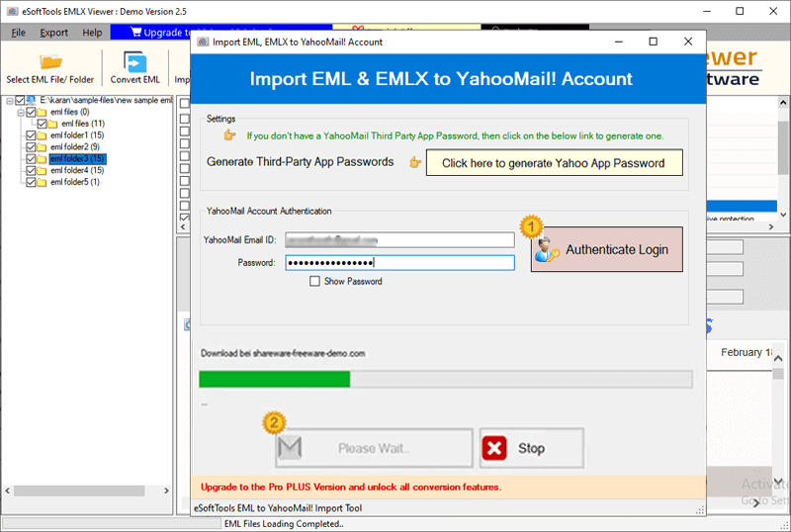This screenshot has width=791, height=532.
Task: Toggle the Show Password checkbox
Action: coord(314,281)
